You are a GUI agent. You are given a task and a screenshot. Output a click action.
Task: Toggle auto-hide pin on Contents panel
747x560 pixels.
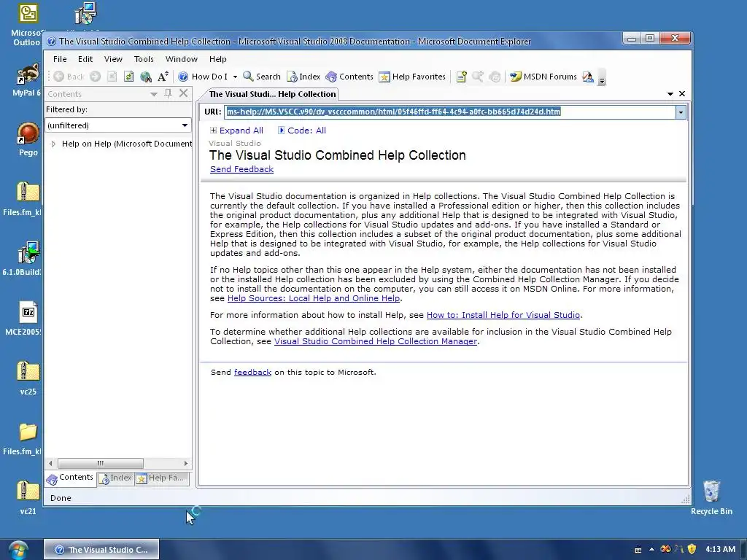click(168, 93)
